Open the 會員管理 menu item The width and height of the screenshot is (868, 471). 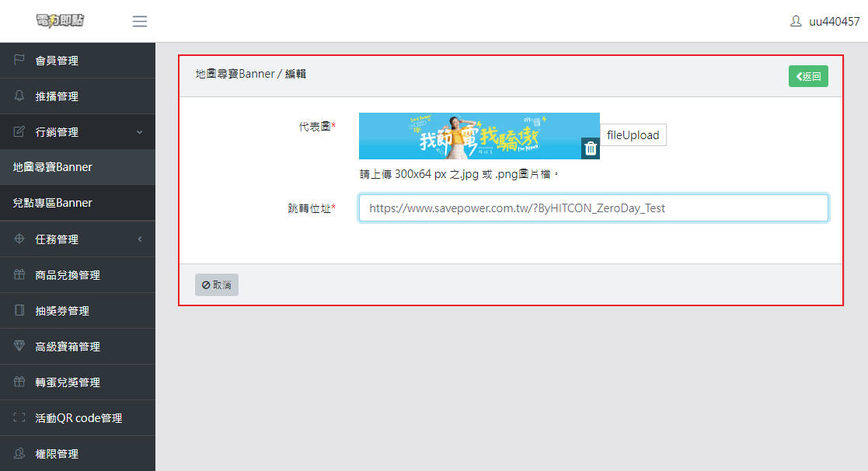78,61
